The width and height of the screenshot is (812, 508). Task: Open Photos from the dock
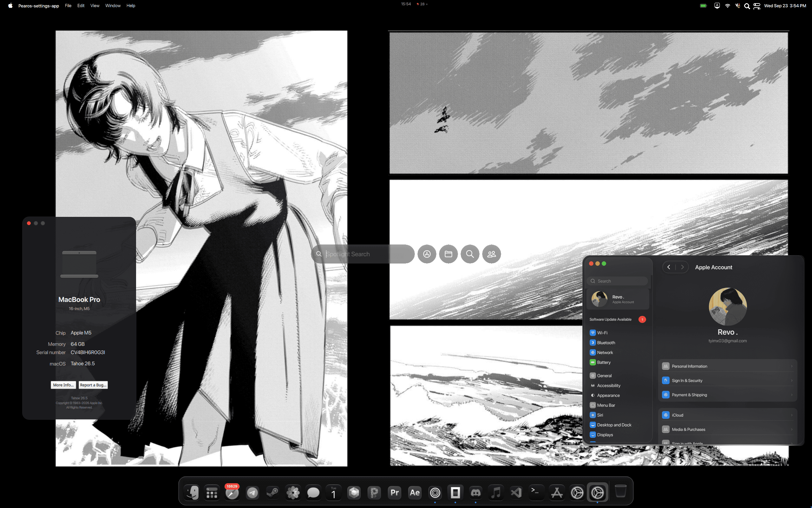pyautogui.click(x=293, y=492)
